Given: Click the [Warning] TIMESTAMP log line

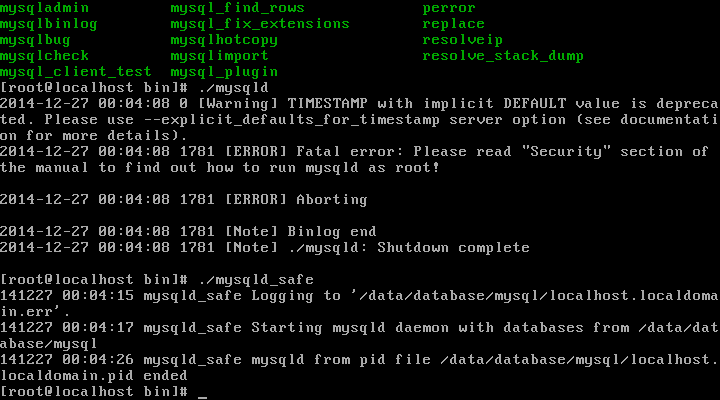Looking at the screenshot, I should [x=360, y=120].
